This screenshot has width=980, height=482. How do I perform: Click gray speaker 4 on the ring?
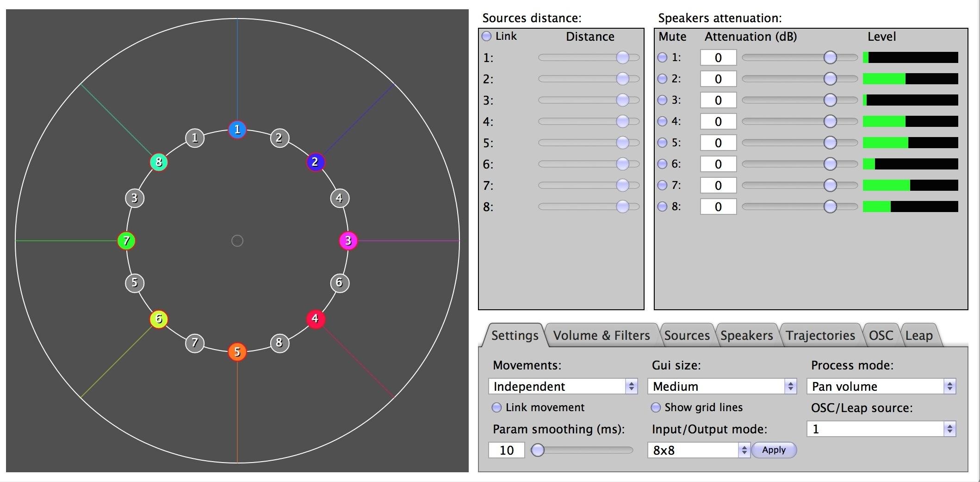tap(339, 198)
